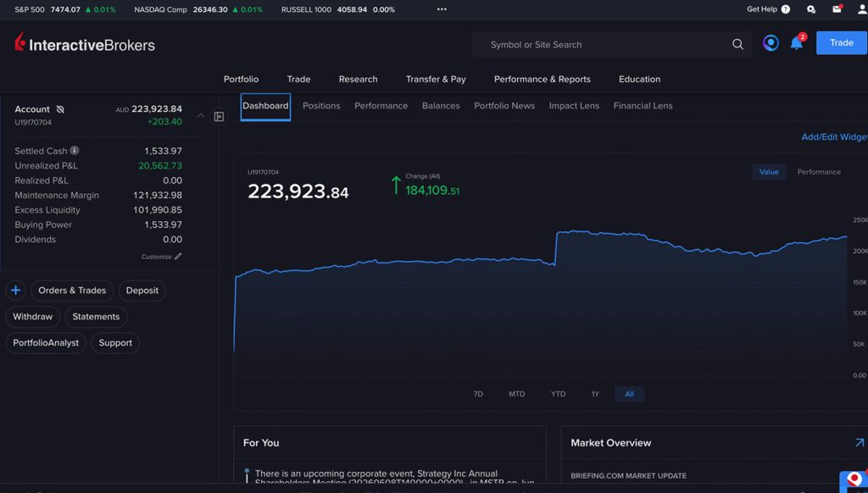The image size is (868, 493).
Task: Switch chart to Value view
Action: coord(768,172)
